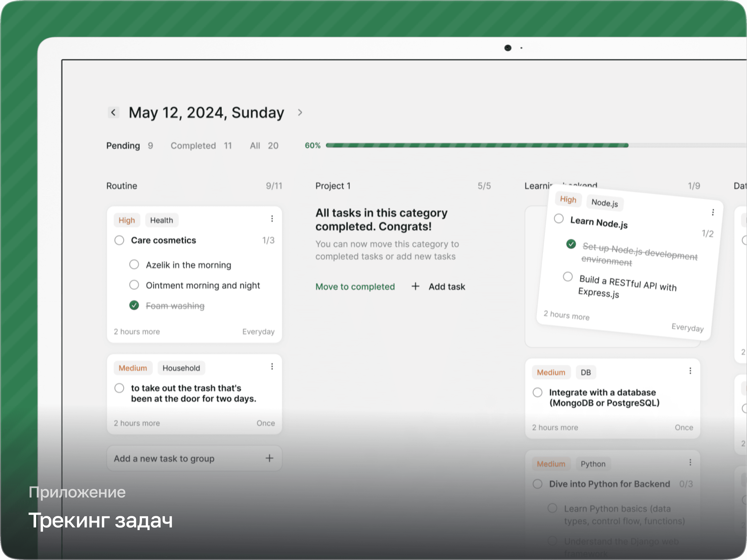
Task: Click the 1/3 count on Care cosmetics
Action: 268,240
